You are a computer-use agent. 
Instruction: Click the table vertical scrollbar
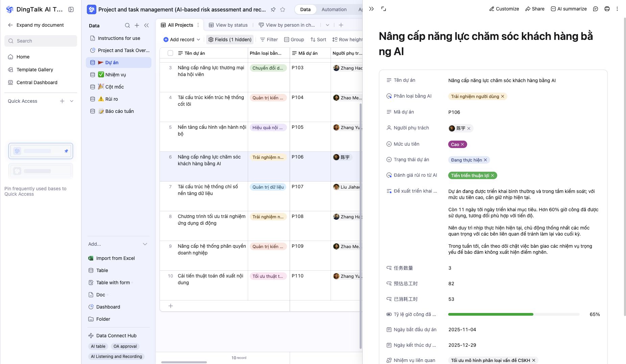point(361,226)
